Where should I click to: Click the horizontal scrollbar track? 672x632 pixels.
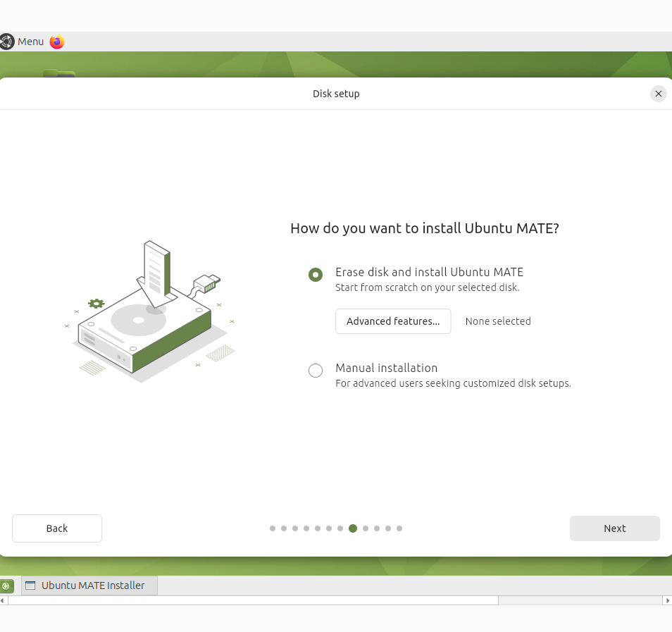pyautogui.click(x=580, y=601)
